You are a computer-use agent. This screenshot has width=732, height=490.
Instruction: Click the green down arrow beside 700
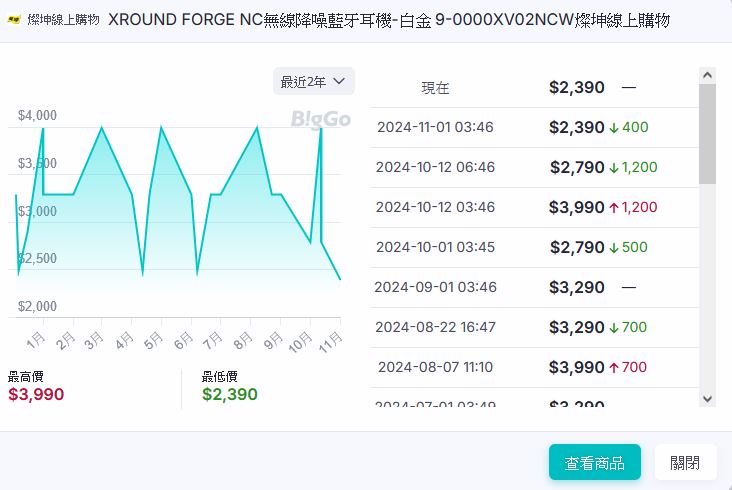point(614,328)
